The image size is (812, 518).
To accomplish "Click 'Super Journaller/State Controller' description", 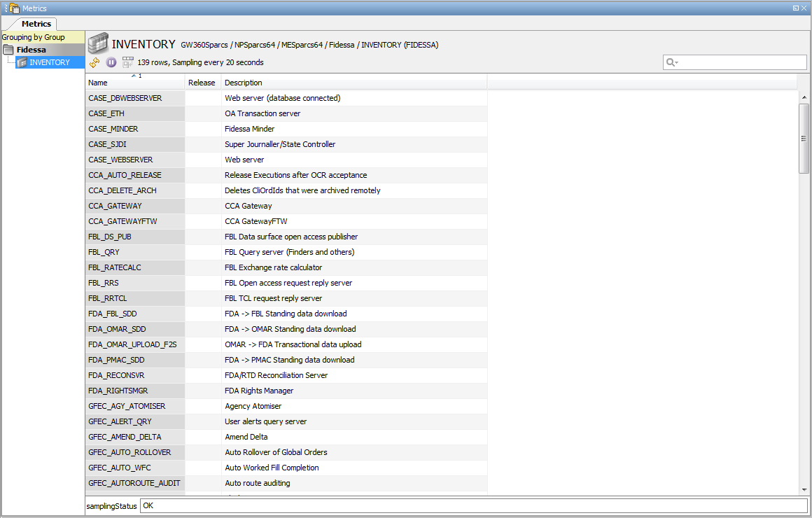I will pyautogui.click(x=280, y=144).
